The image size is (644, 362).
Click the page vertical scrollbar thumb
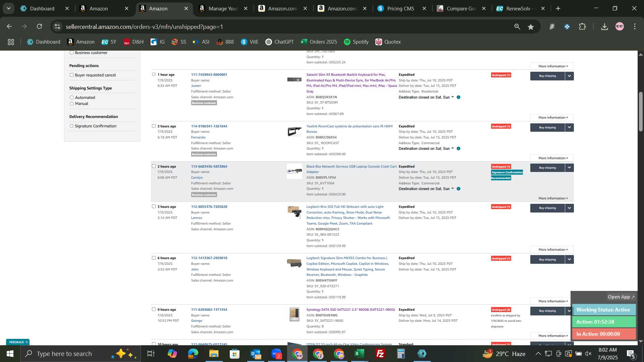coord(641,111)
